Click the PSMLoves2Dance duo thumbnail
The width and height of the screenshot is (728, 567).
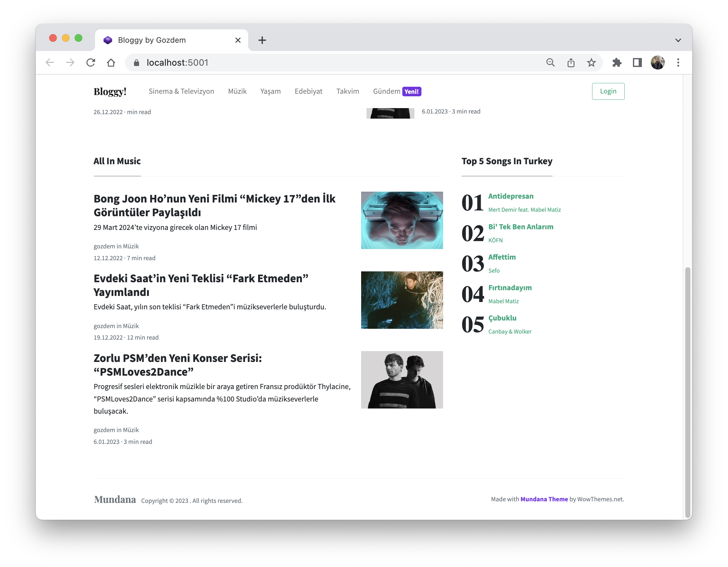click(x=402, y=380)
